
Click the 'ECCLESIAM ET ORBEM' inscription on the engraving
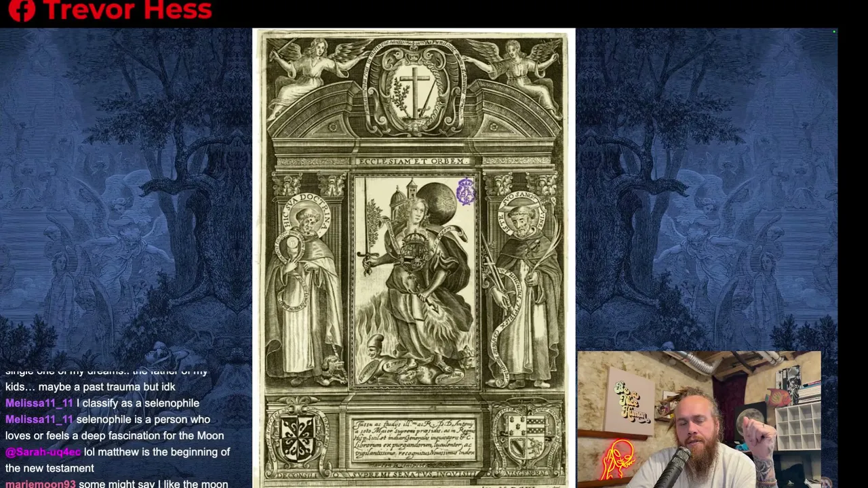412,161
